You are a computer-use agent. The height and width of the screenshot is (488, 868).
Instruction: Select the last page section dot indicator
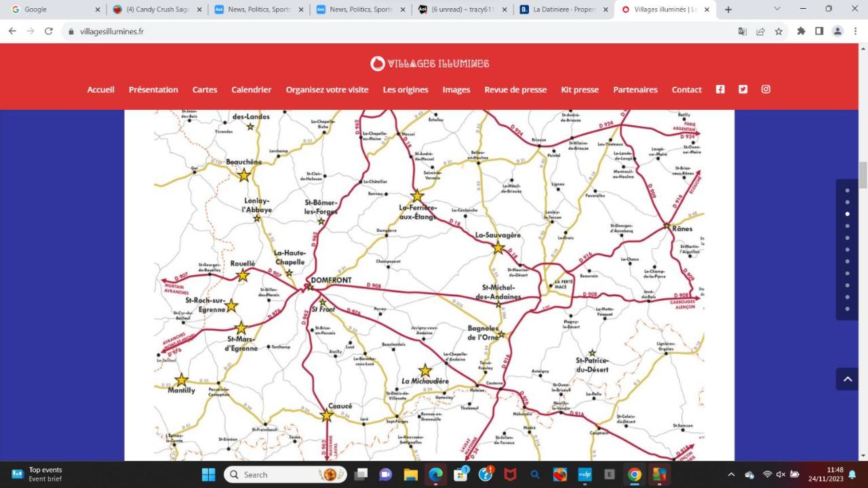[847, 309]
